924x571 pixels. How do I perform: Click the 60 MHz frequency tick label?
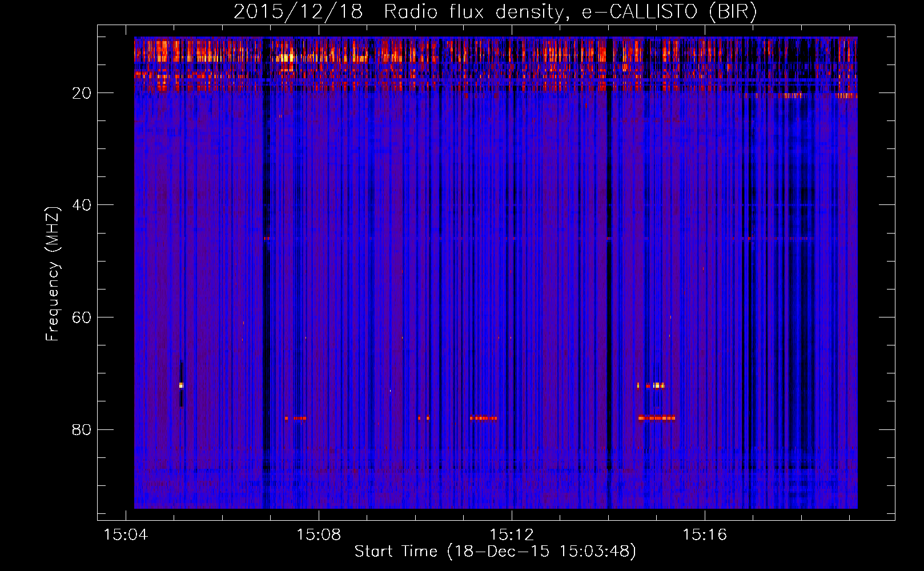[82, 317]
